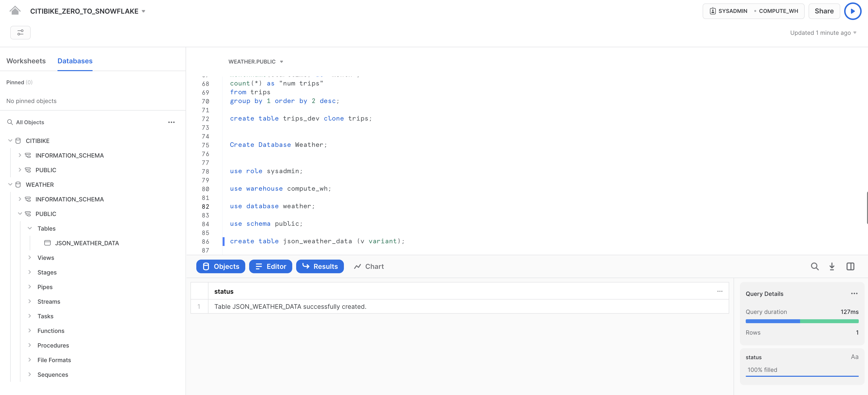Open the filters settings icon
Viewport: 868px width, 395px height.
20,32
